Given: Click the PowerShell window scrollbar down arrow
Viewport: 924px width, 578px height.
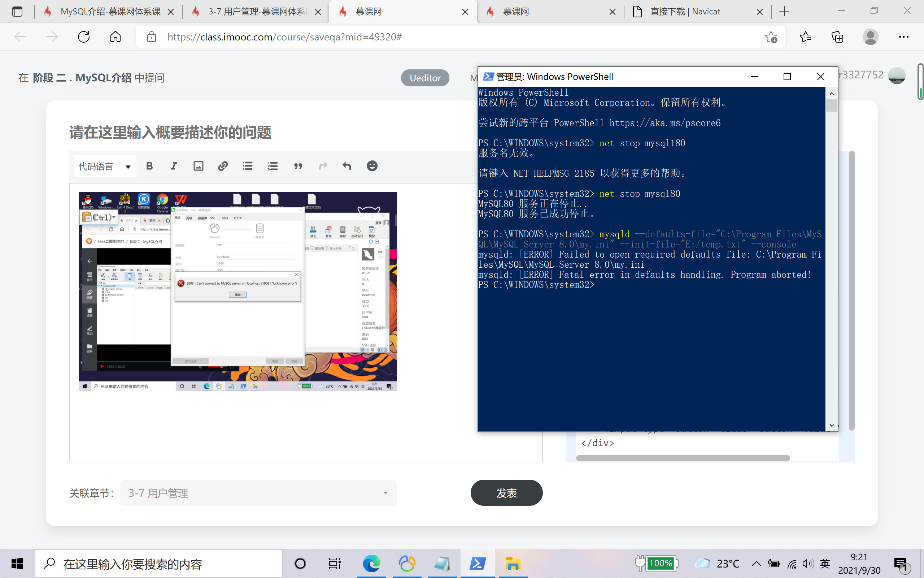Looking at the screenshot, I should pyautogui.click(x=832, y=425).
